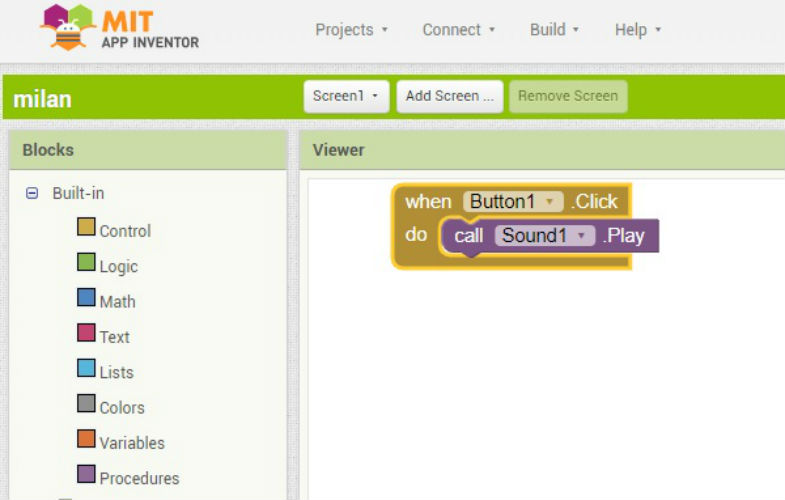Open the Procedures blocks drawer icon

[86, 474]
